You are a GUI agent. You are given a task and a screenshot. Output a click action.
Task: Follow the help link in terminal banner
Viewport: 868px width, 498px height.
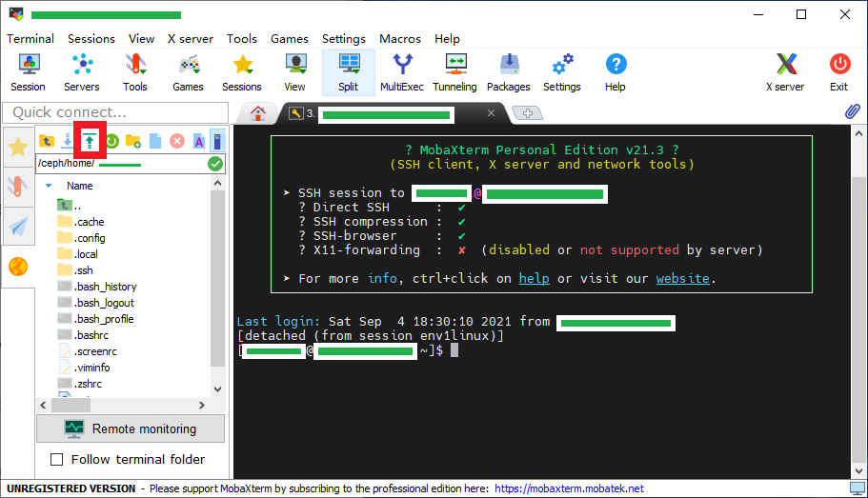[535, 278]
